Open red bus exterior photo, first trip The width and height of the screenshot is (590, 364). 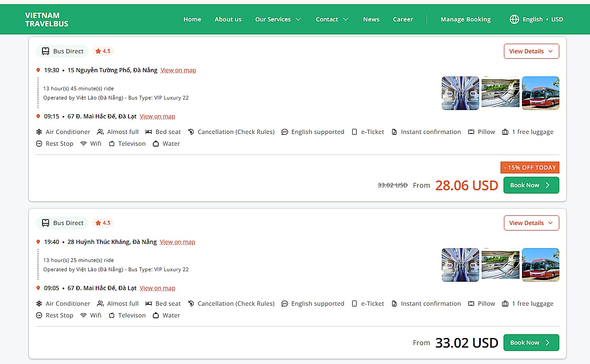pyautogui.click(x=540, y=93)
